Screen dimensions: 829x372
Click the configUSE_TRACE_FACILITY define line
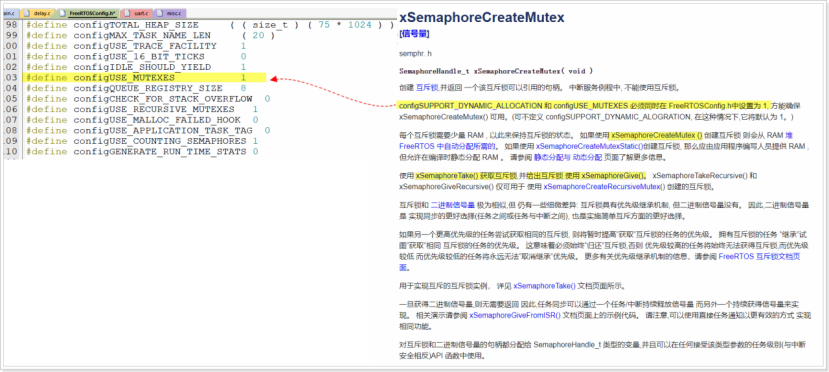(x=136, y=46)
